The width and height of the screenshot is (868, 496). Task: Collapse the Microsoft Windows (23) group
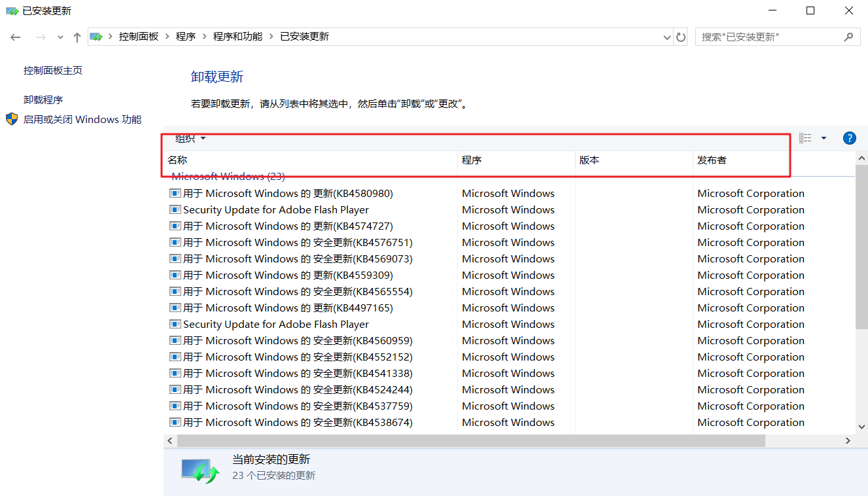coord(228,177)
